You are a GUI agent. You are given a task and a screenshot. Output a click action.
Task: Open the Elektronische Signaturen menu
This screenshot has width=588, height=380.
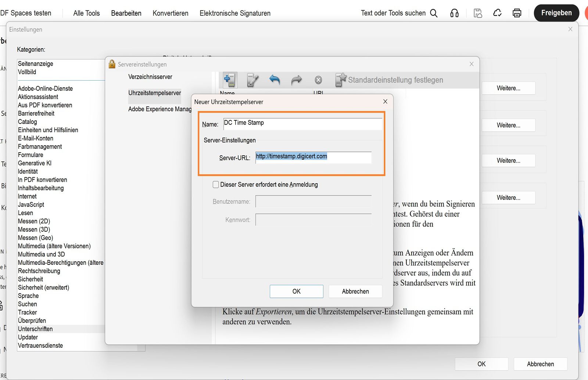[235, 13]
